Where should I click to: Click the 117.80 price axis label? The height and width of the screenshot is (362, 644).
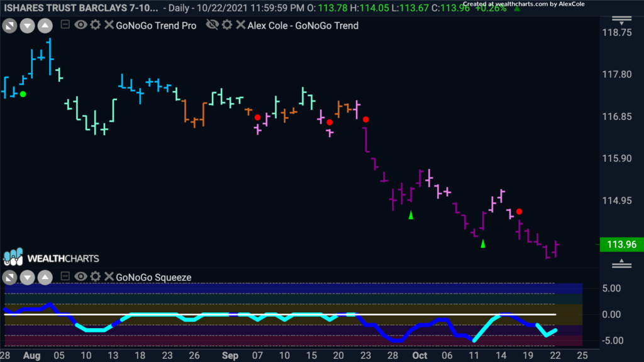(617, 74)
